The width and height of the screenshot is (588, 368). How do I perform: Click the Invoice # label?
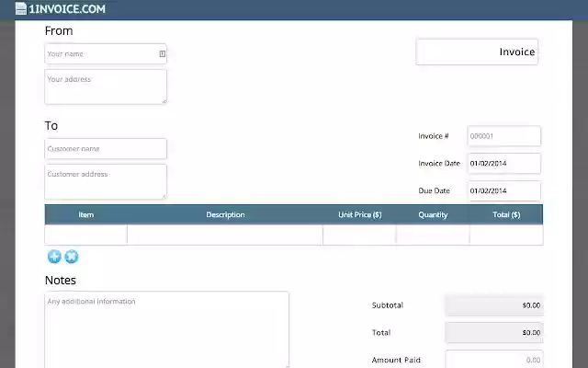click(434, 136)
